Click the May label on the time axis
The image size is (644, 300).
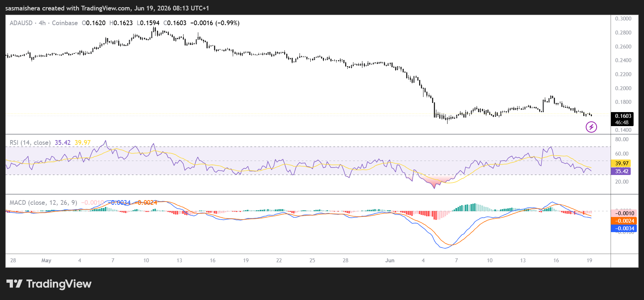(46, 260)
